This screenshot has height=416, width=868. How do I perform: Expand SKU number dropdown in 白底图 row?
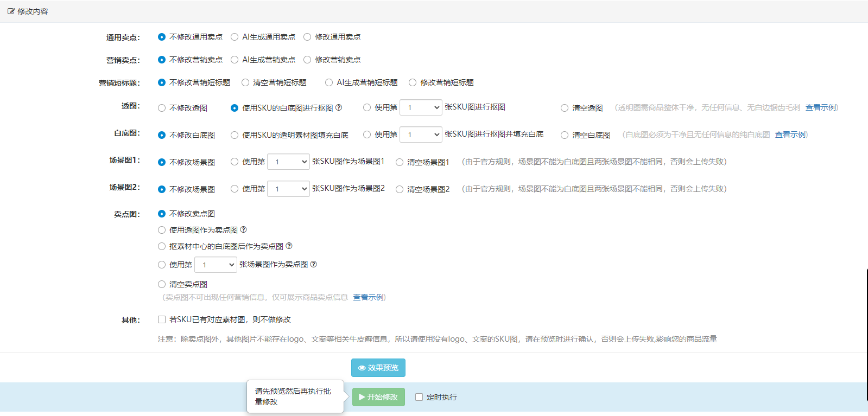coord(421,135)
